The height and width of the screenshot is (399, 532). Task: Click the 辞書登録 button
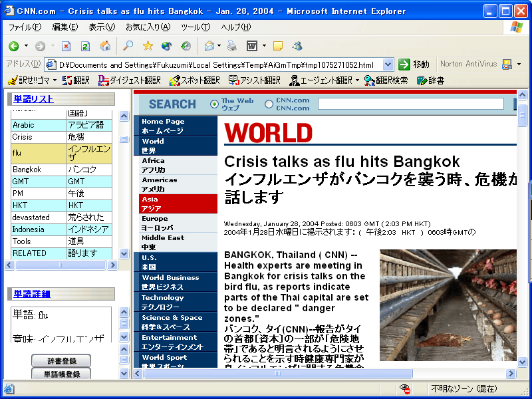coord(61,361)
